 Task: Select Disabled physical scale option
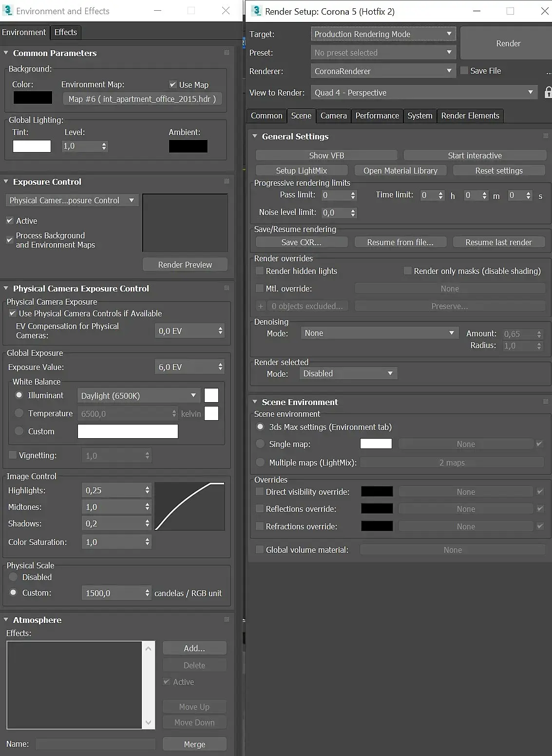[x=13, y=577]
